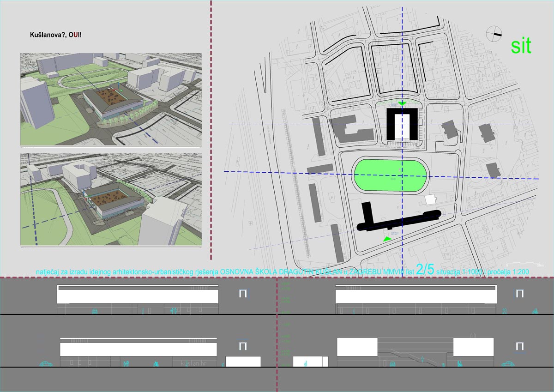554x392 pixels.
Task: Click the black U-shaped school building on the site plan
Action: point(402,124)
